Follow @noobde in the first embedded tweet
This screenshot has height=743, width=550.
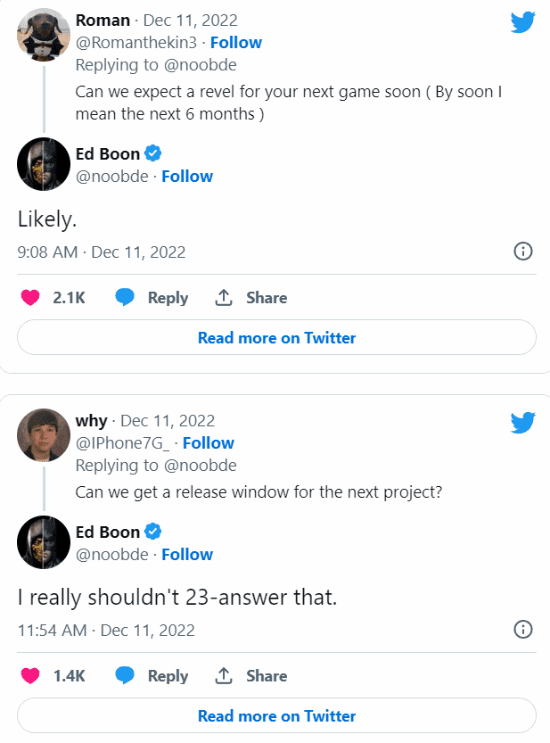point(187,176)
